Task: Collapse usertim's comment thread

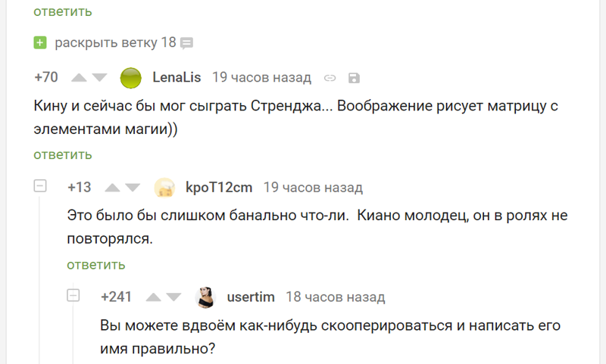Action: click(x=73, y=296)
